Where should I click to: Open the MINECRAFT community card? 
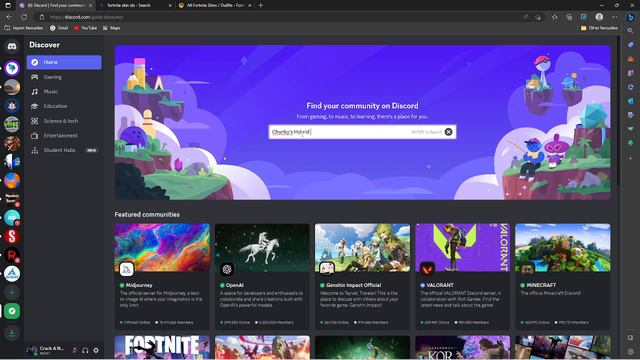click(x=563, y=276)
